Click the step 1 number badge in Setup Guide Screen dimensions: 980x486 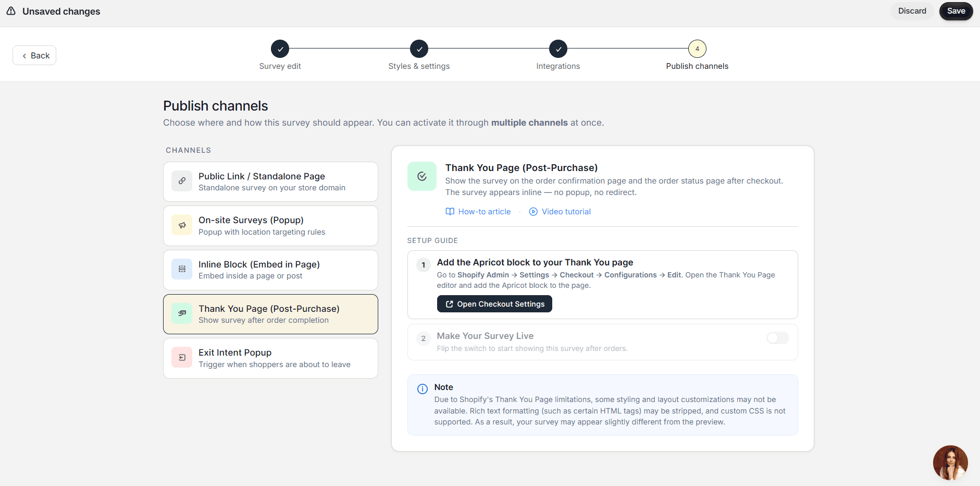[x=424, y=265]
